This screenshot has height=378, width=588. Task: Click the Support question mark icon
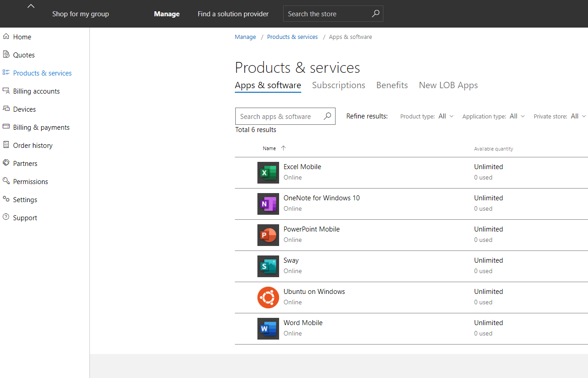pos(6,217)
